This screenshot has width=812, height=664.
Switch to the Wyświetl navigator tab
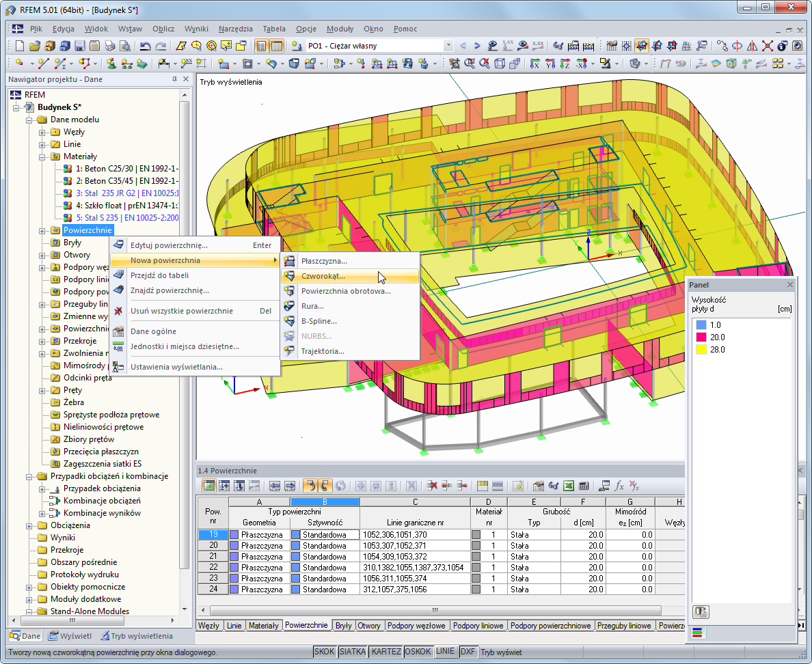click(x=70, y=636)
